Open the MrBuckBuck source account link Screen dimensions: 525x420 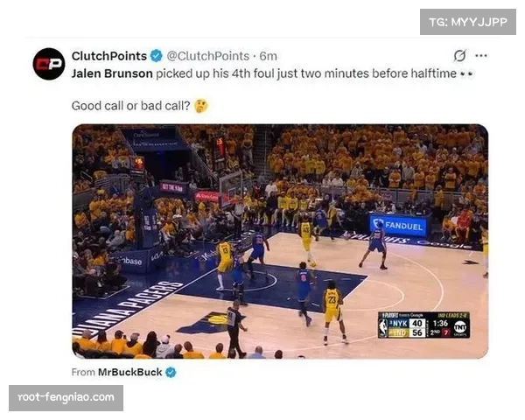click(x=129, y=372)
